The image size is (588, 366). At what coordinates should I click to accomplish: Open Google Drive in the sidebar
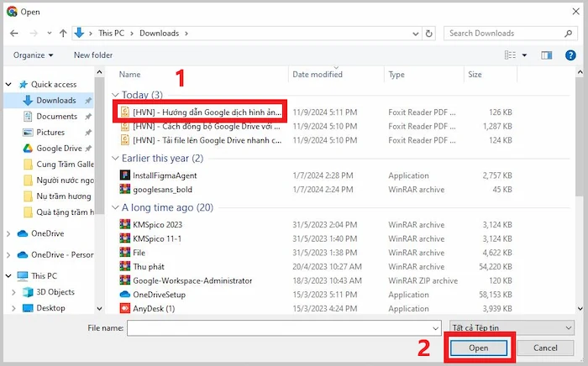(59, 149)
